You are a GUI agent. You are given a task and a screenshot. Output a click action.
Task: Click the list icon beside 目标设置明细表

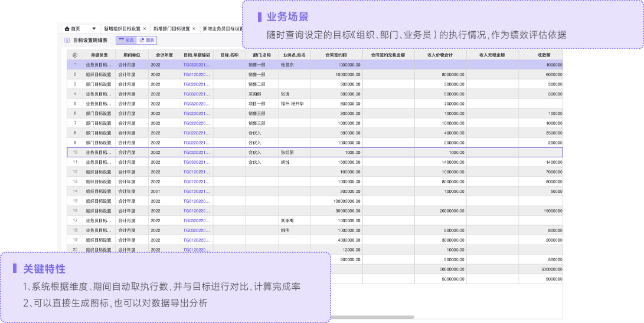pyautogui.click(x=67, y=41)
